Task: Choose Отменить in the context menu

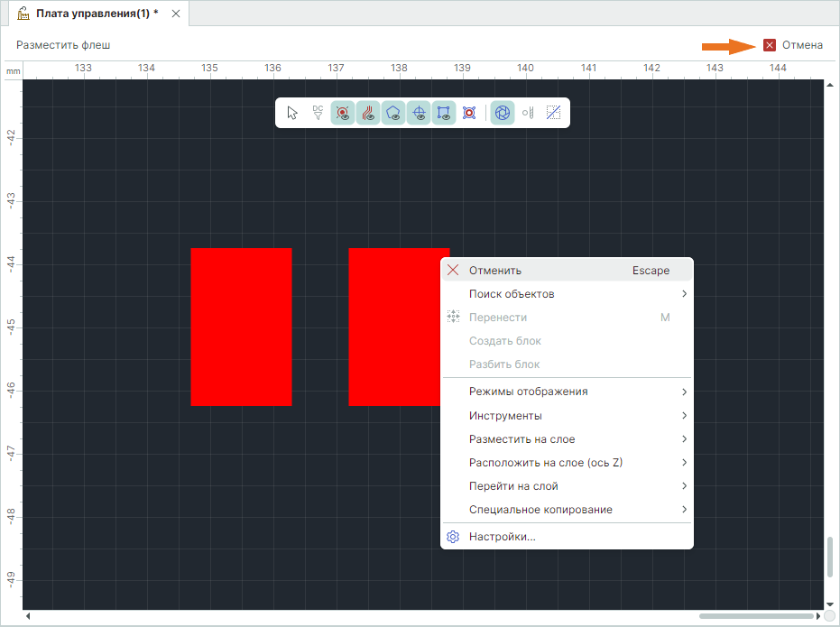Action: 495,270
